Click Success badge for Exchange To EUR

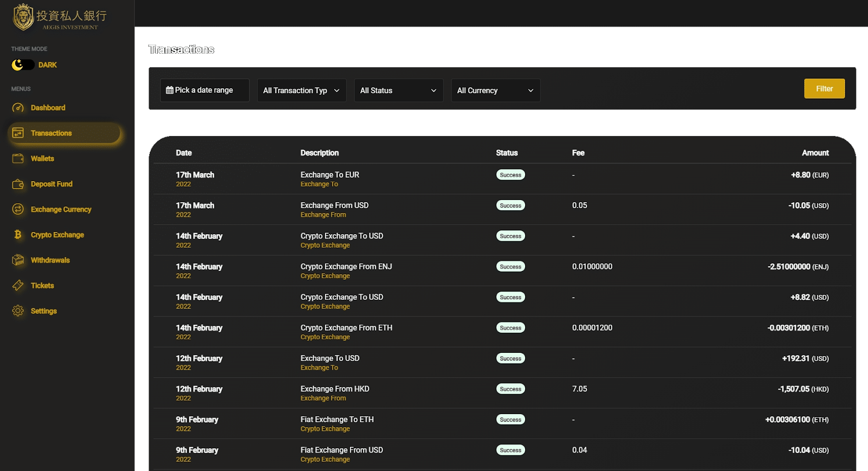(x=510, y=175)
